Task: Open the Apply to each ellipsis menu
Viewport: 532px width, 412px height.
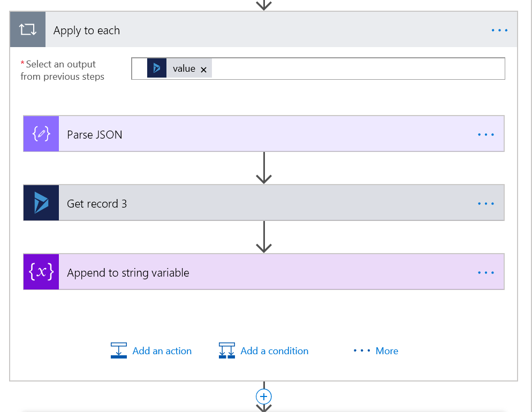Action: (x=499, y=30)
